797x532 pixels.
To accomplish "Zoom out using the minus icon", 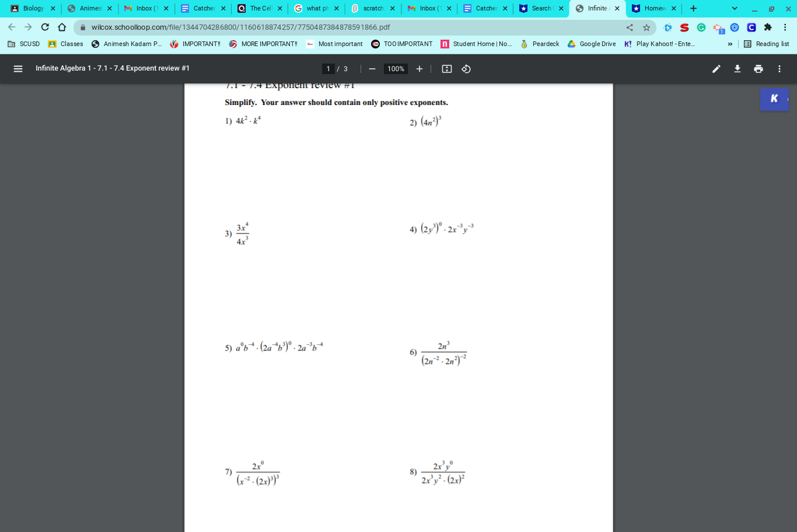I will (372, 68).
